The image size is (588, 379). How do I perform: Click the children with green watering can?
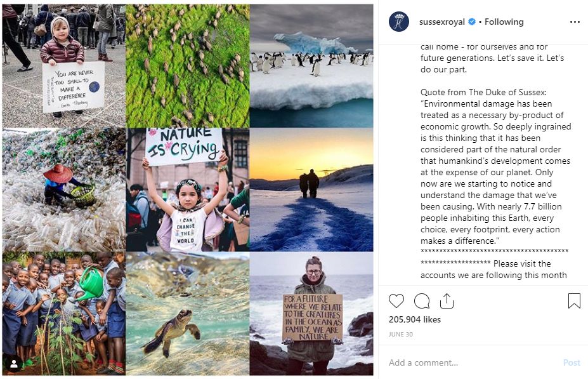(x=64, y=314)
